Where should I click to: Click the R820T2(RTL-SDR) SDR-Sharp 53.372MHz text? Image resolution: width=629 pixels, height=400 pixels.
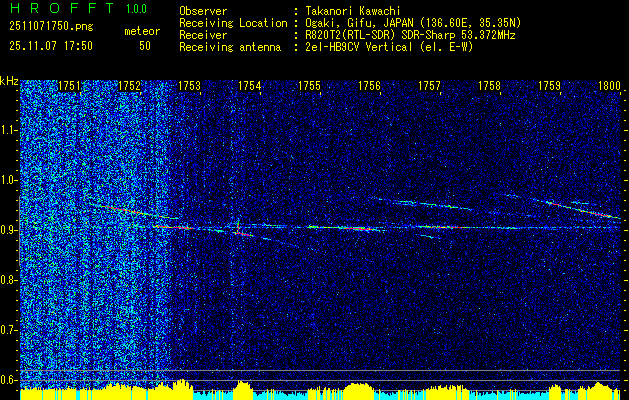(x=408, y=35)
